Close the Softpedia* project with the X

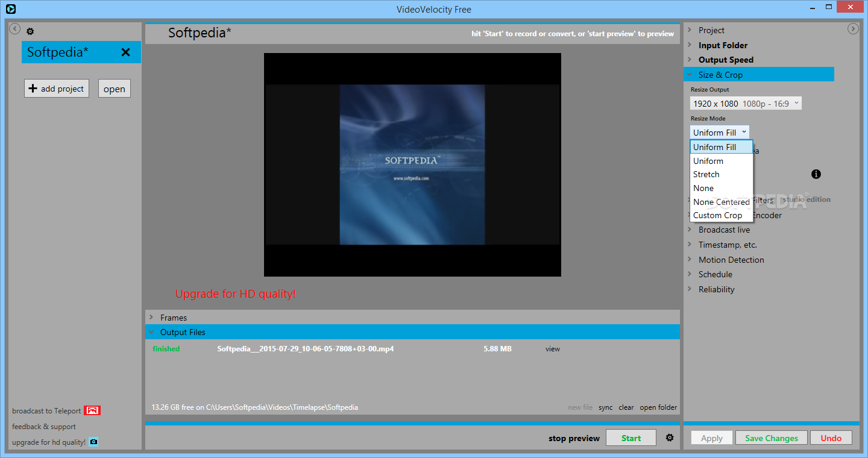(x=125, y=52)
